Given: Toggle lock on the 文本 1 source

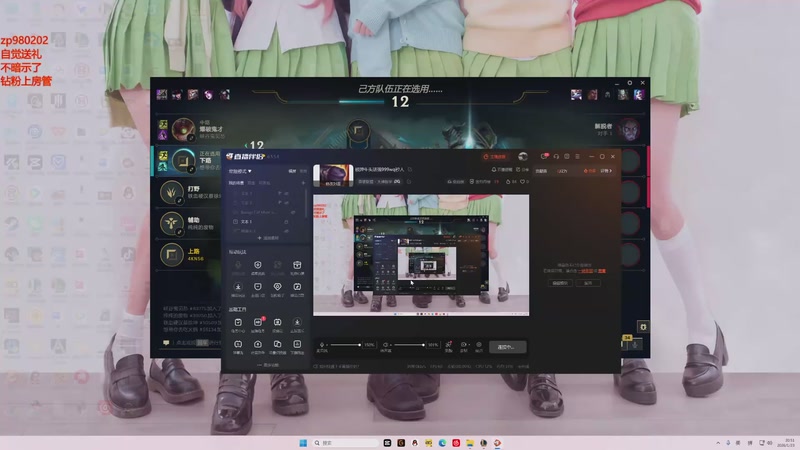Looking at the screenshot, I should click(286, 222).
